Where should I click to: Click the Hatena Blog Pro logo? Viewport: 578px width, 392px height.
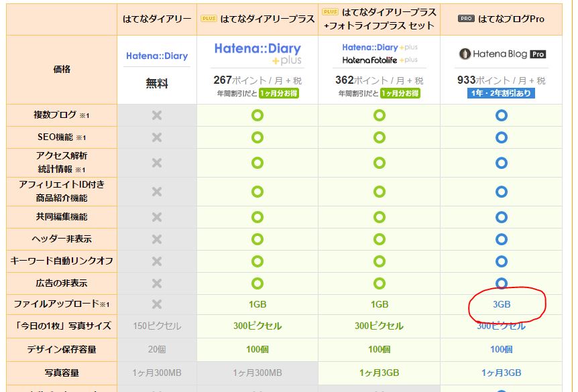pos(502,54)
